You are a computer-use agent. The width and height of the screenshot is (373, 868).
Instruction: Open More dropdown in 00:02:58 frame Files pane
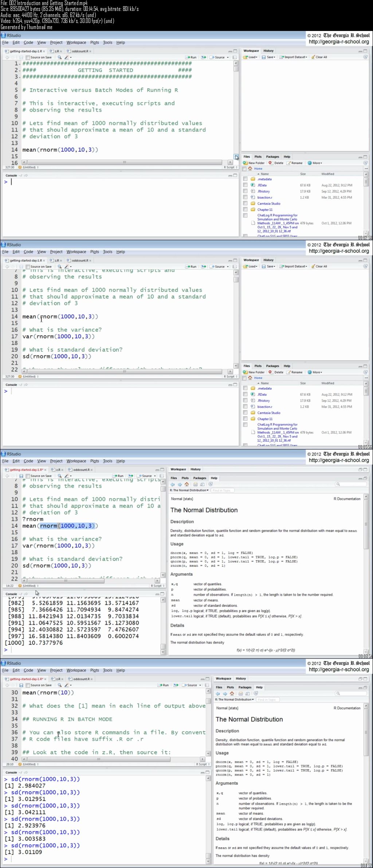point(315,163)
